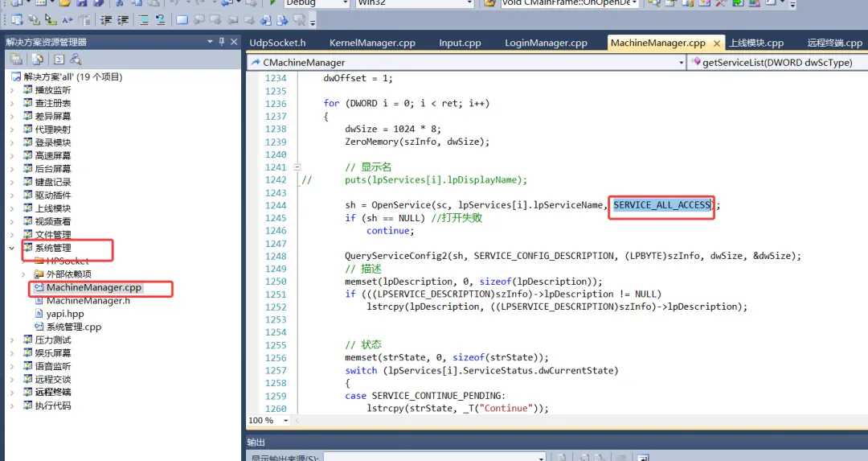
Task: Collapse the 系统管理 project node
Action: [11, 248]
